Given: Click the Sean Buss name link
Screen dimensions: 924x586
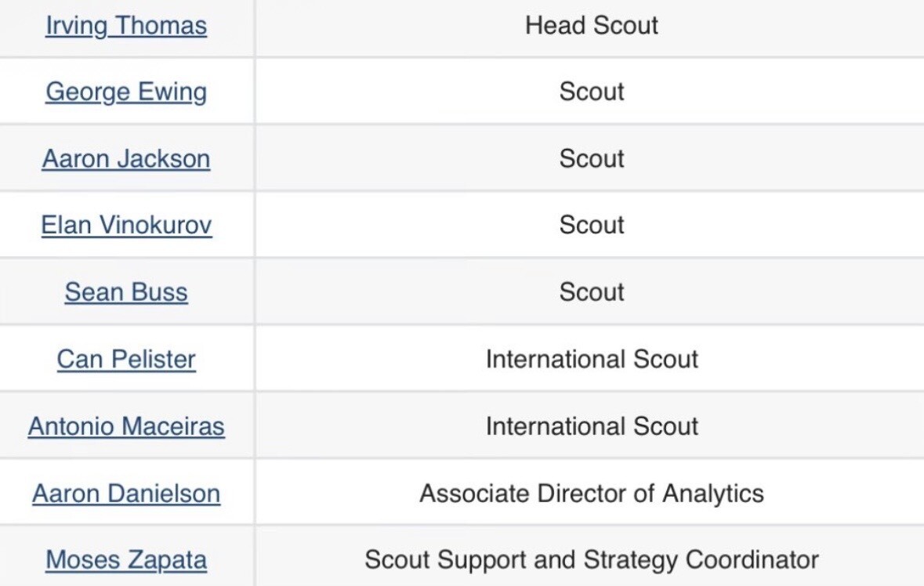Looking at the screenshot, I should pos(126,292).
